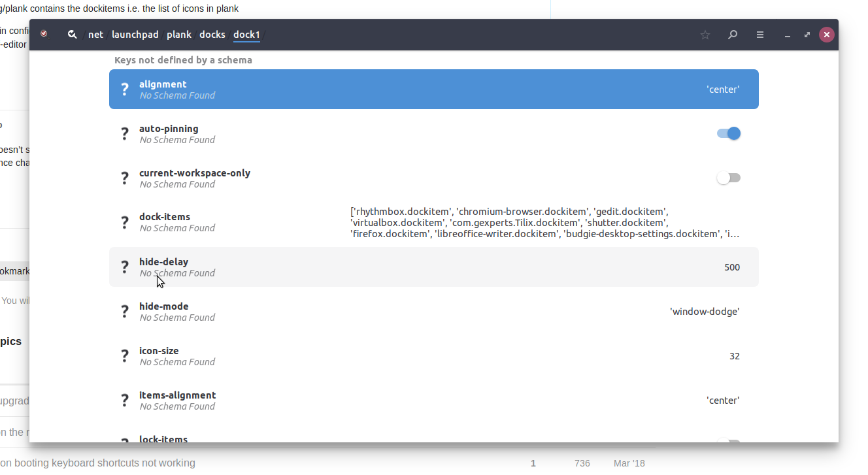The height and width of the screenshot is (475, 868).
Task: Click the items-alignment row value 'center'
Action: click(433, 400)
